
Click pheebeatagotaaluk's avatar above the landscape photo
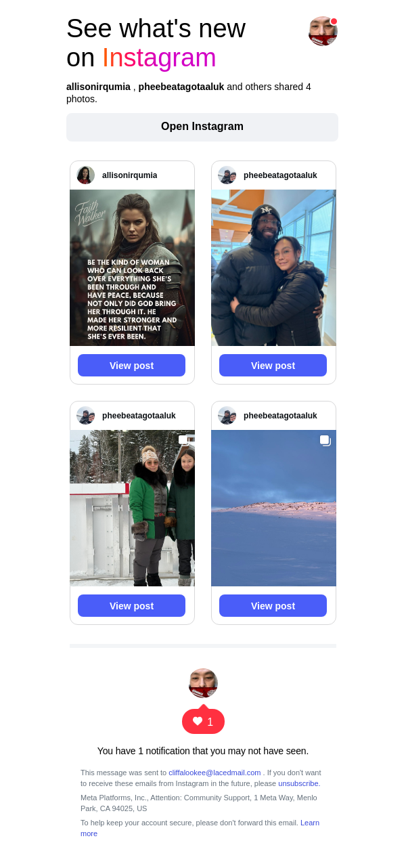227,416
